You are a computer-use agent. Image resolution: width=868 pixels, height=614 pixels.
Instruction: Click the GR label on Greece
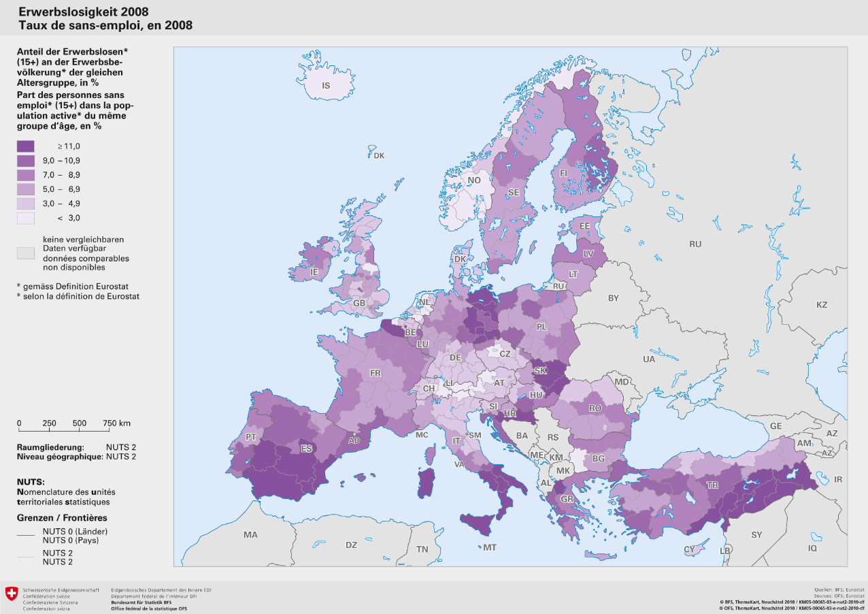tap(567, 498)
